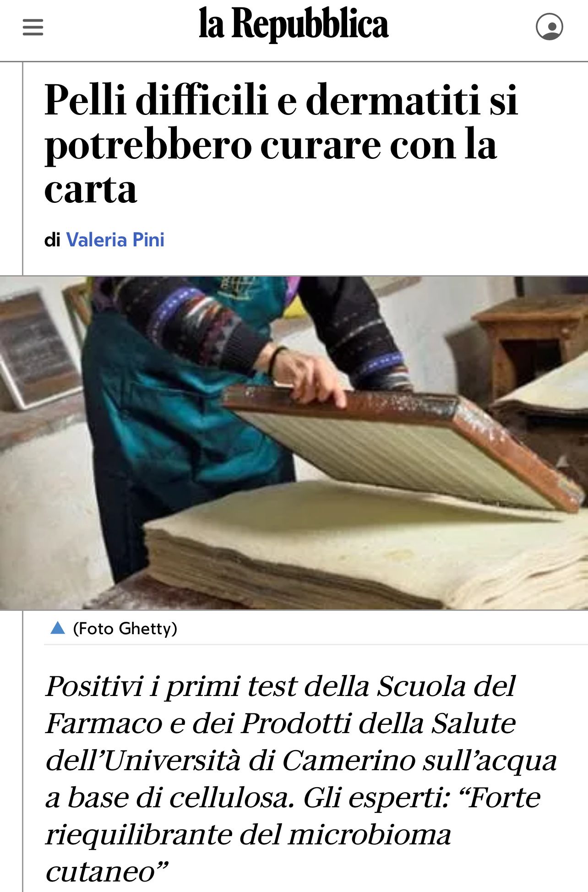Open the papermaking article photo
Image resolution: width=588 pixels, height=892 pixels.
point(294,443)
